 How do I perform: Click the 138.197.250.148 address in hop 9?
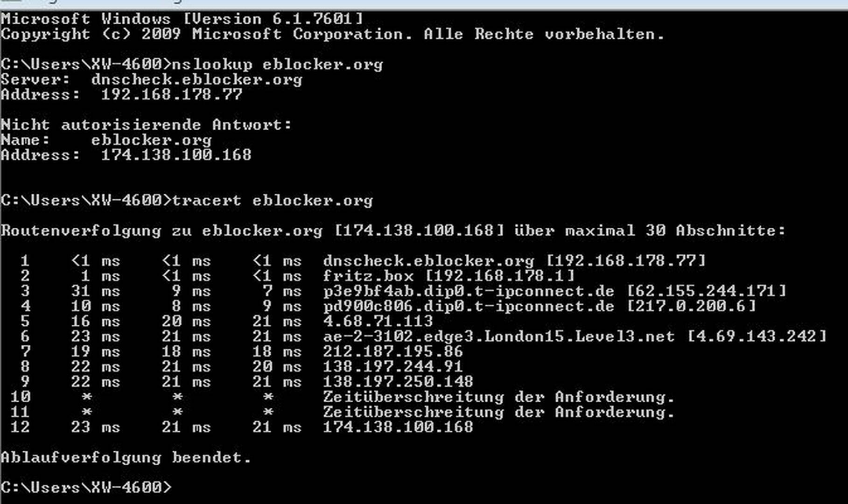pos(398,382)
